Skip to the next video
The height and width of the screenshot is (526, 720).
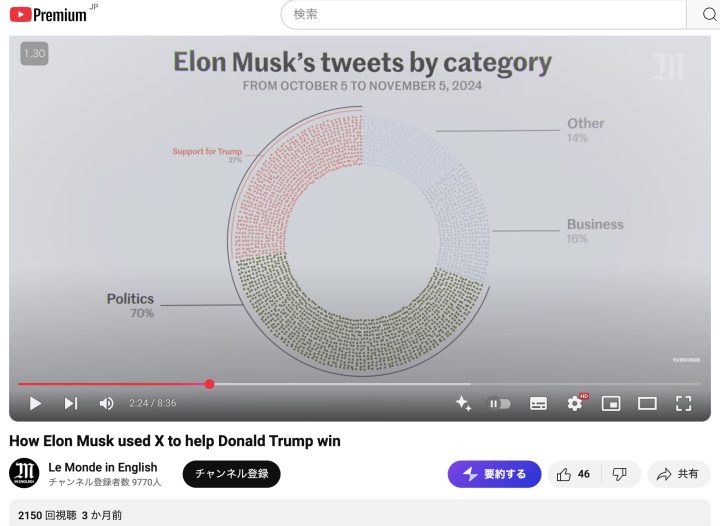71,403
